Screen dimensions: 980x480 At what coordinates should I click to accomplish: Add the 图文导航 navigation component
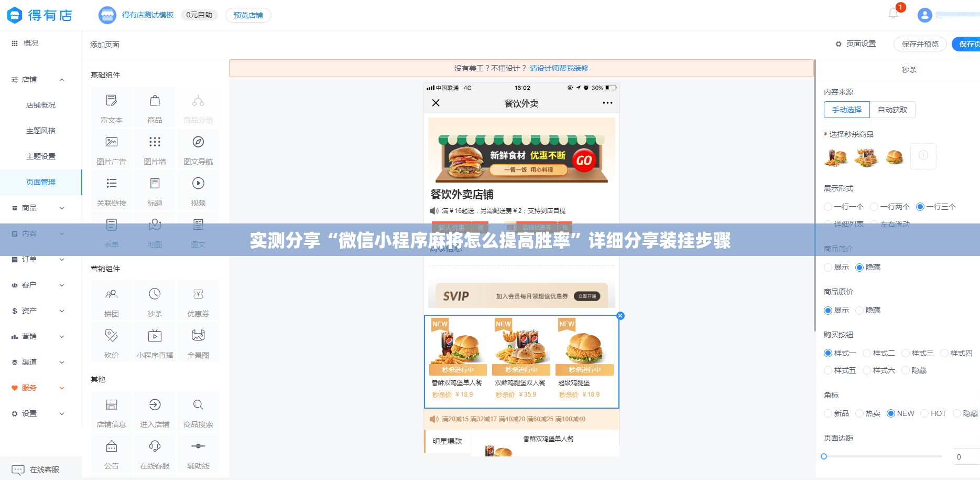click(x=198, y=150)
